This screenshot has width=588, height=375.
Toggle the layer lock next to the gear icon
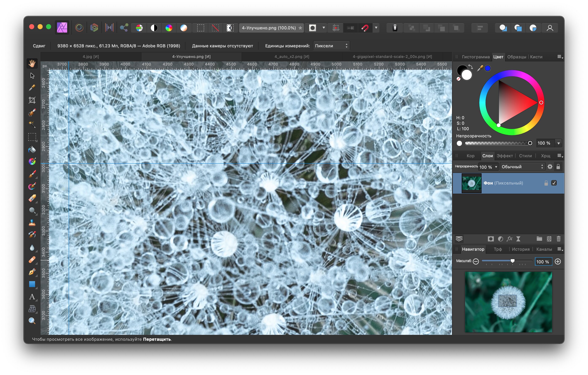pyautogui.click(x=558, y=167)
